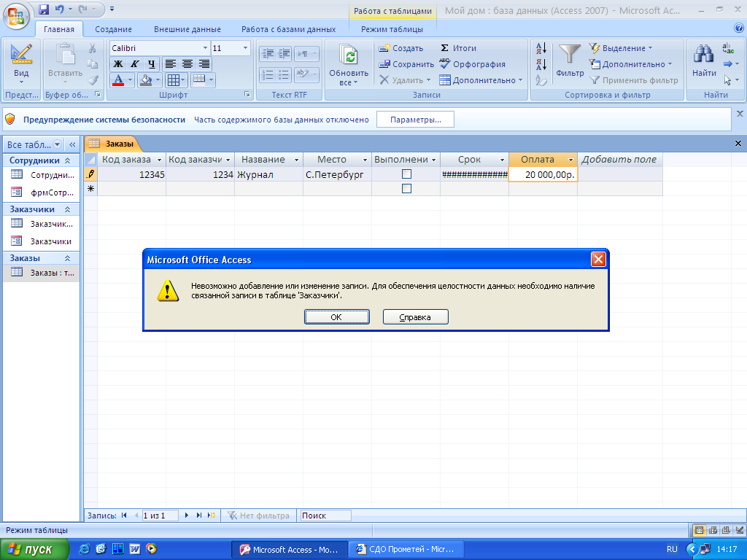Open фрмСотр... form in navigation pane
This screenshot has height=560, width=747.
[42, 192]
